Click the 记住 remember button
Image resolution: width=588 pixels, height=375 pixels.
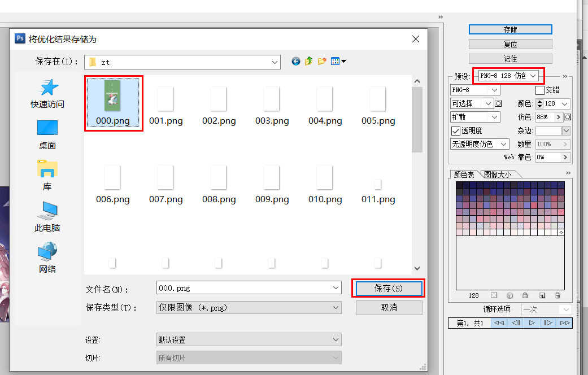tap(511, 59)
